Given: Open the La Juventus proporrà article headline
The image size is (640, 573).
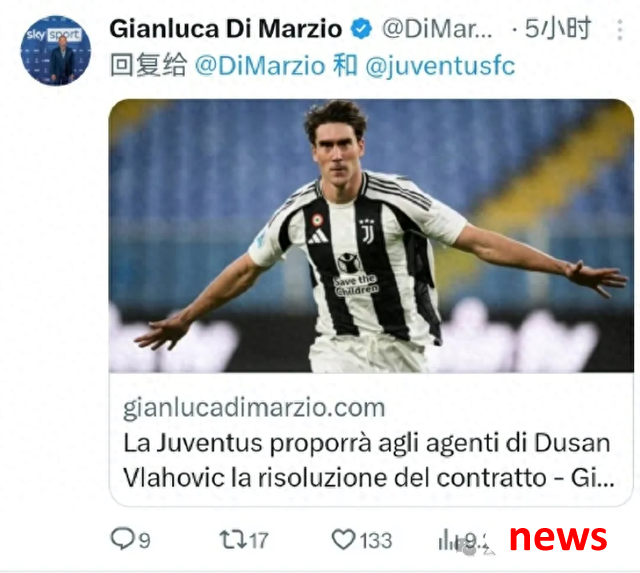Looking at the screenshot, I should (369, 460).
